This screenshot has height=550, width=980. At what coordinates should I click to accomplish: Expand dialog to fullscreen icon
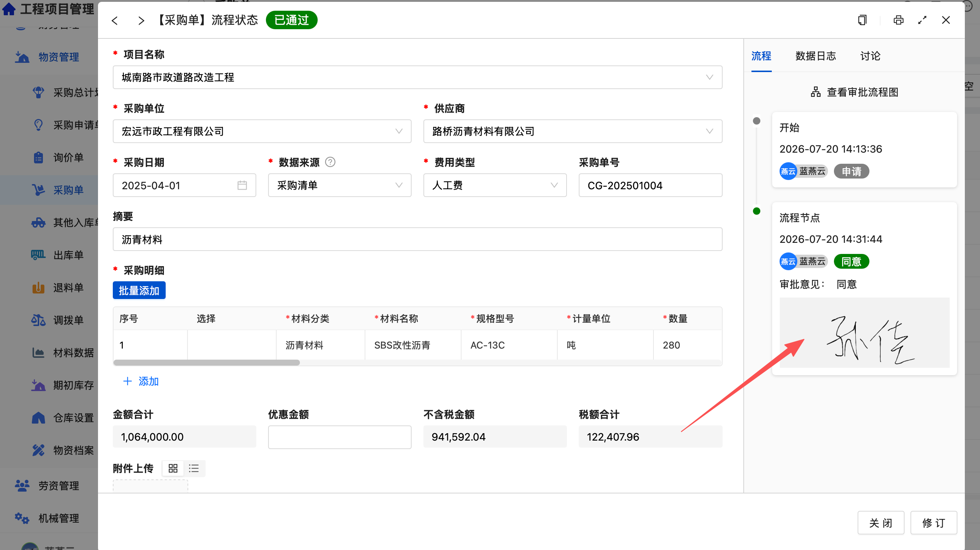[x=922, y=20]
